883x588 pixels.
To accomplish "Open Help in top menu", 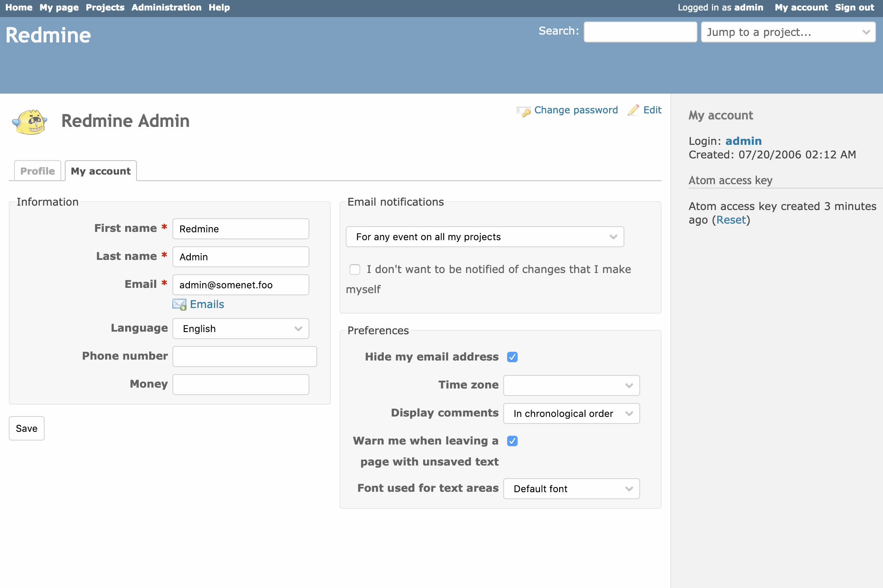I will (x=219, y=7).
